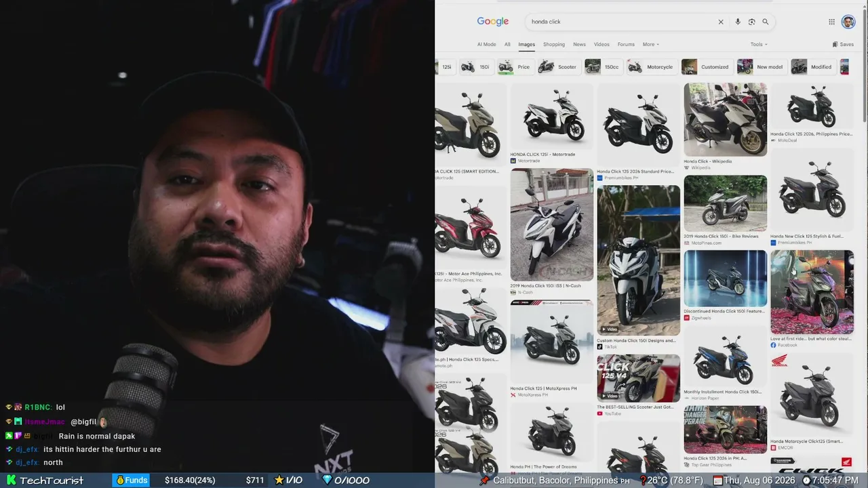Open the Honda Click 125 2026 MotoDeal image
Screen dimensions: 868x488
[812, 106]
